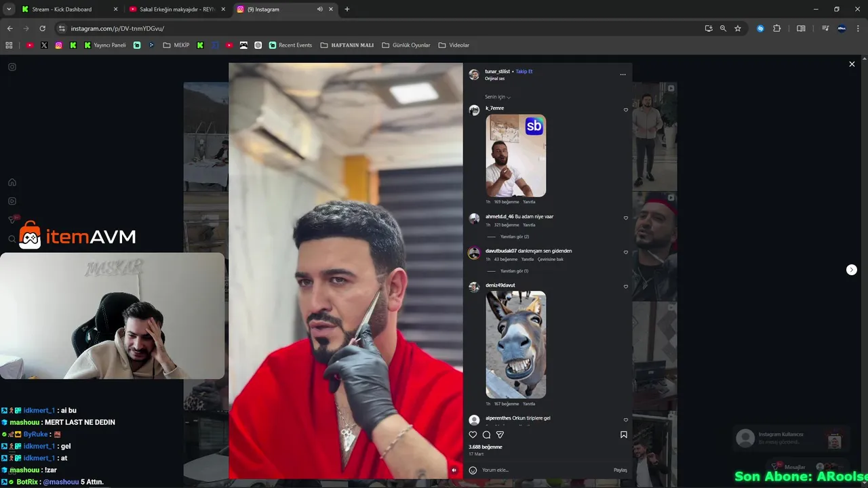
Task: Open a new browser tab
Action: click(x=347, y=9)
